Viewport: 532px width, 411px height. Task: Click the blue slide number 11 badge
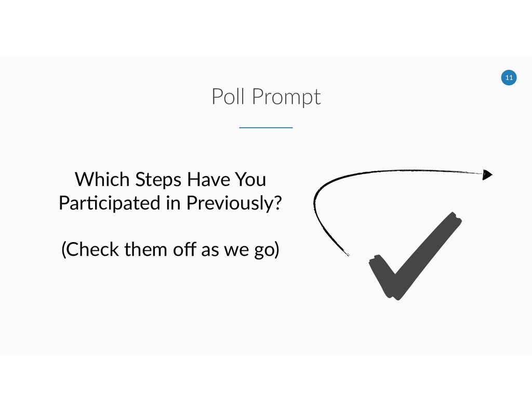509,78
